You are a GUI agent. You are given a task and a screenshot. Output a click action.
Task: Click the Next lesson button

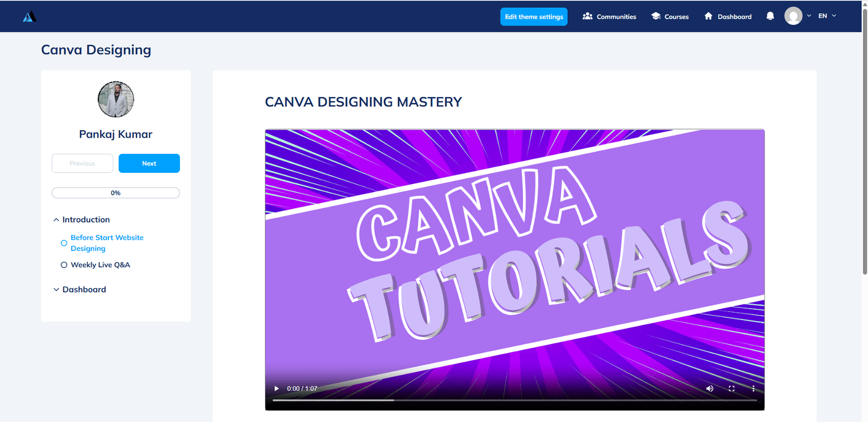click(149, 164)
